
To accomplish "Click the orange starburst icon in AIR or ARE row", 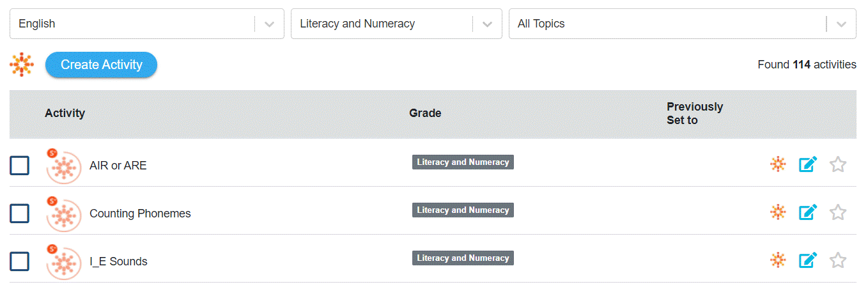I will point(777,164).
